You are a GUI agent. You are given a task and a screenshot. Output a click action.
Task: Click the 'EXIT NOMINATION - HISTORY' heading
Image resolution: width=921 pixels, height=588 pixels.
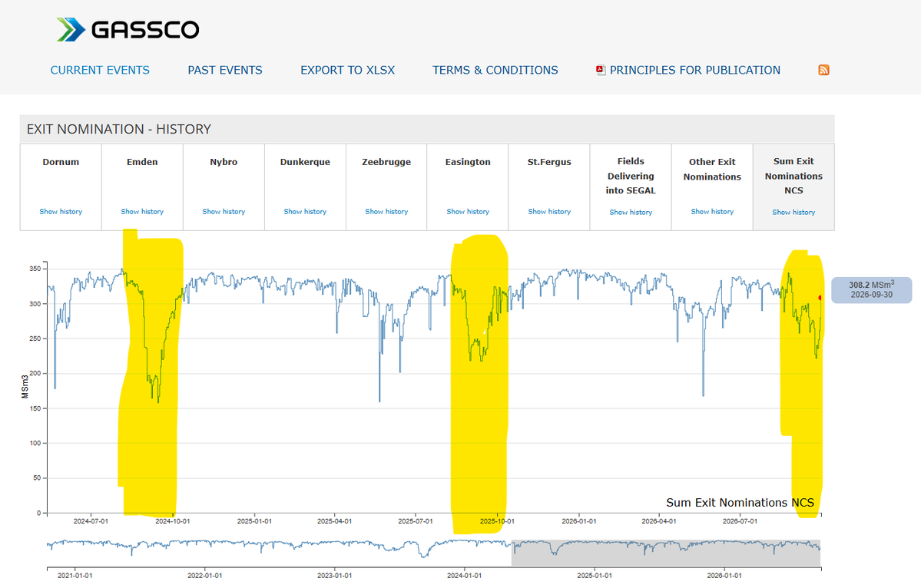click(118, 129)
